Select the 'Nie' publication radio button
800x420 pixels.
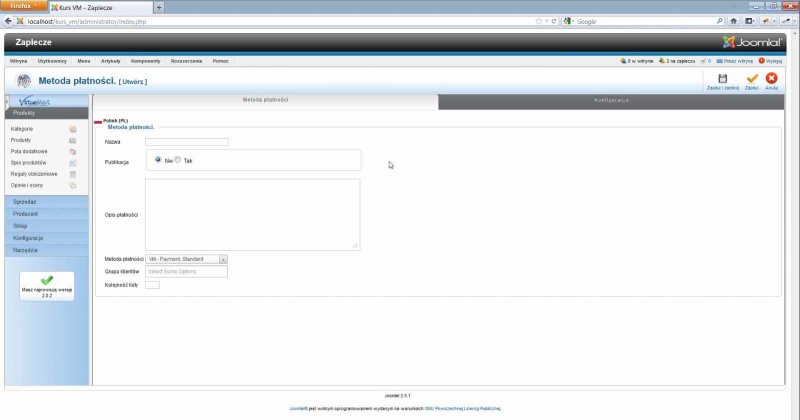(158, 159)
